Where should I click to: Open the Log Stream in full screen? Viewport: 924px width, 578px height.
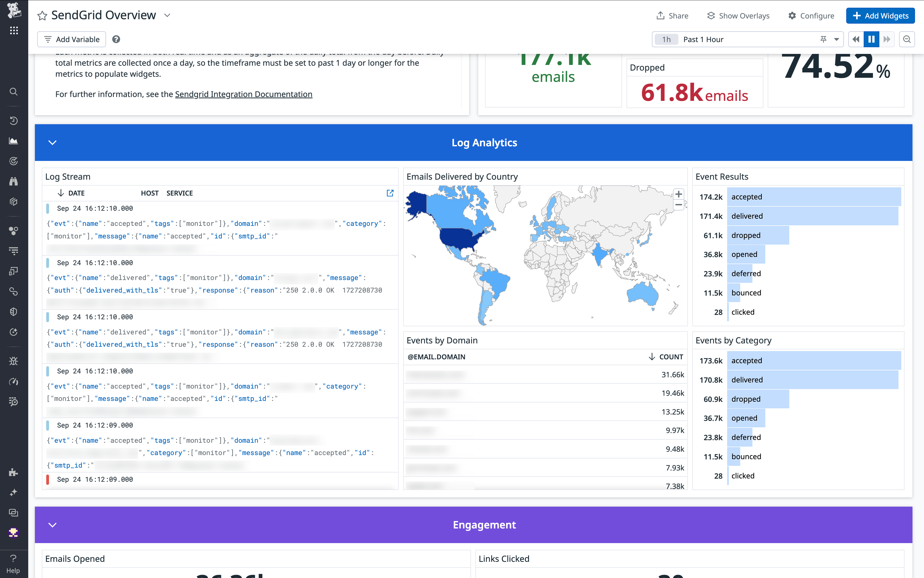[x=390, y=193]
